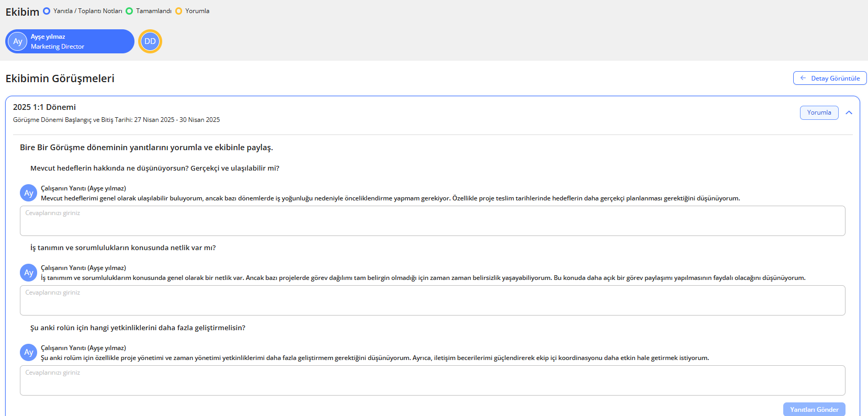Focus the comment box under the goals question
Image resolution: width=868 pixels, height=416 pixels.
(432, 221)
